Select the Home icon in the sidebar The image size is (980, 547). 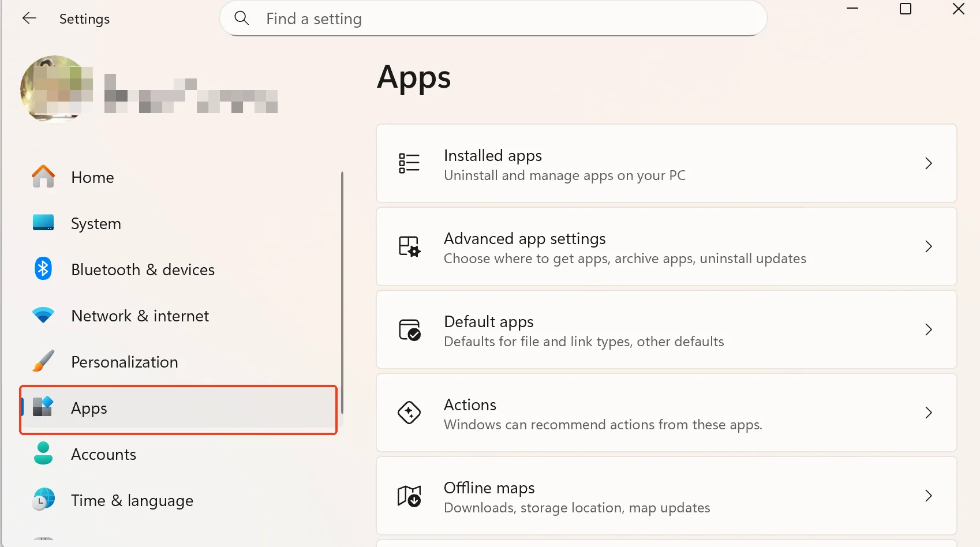tap(43, 177)
